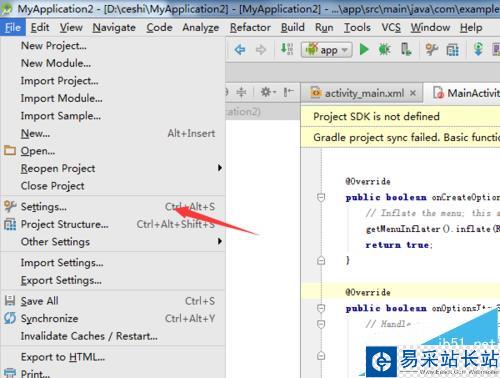
Task: Click the Back navigation arrow icon
Action: click(x=240, y=50)
